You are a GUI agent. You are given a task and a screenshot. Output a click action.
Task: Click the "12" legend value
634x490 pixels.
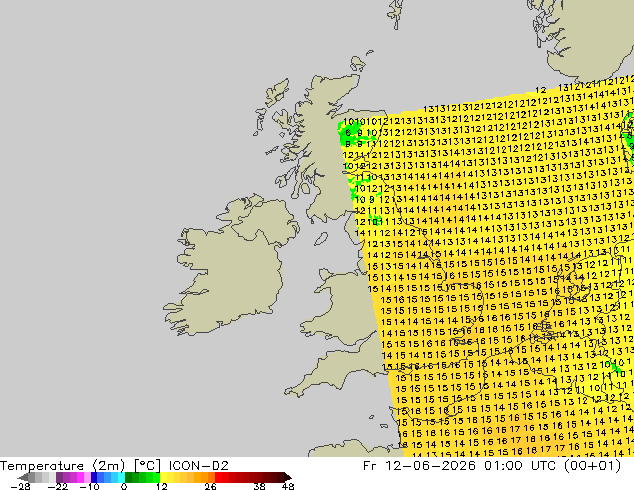162,486
